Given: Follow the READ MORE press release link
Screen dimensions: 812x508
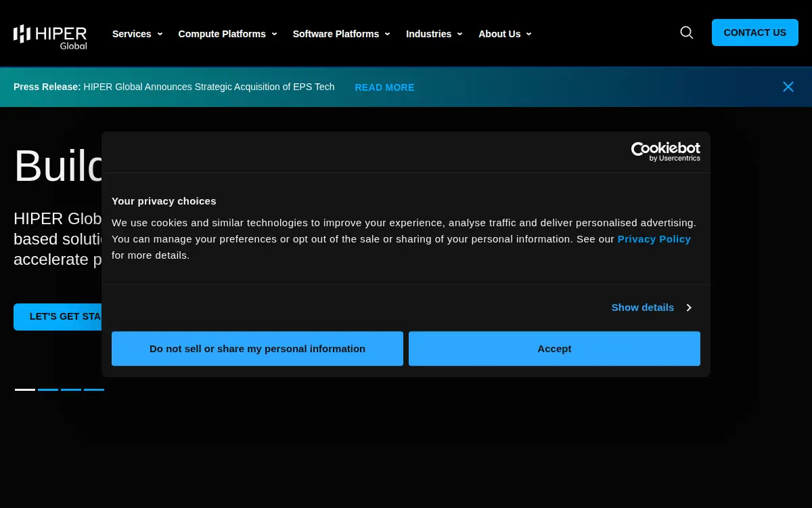Looking at the screenshot, I should [384, 87].
